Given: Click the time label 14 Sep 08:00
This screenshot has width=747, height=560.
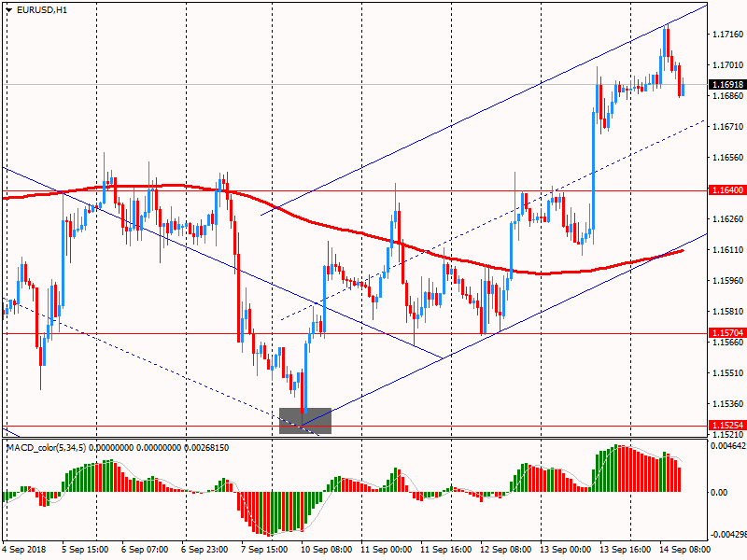Looking at the screenshot, I should click(685, 550).
